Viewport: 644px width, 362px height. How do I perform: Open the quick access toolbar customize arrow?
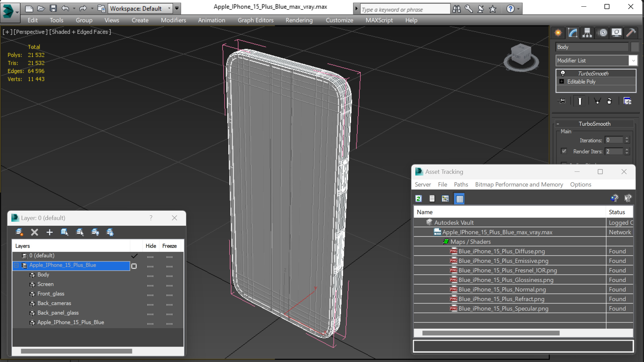tap(177, 8)
